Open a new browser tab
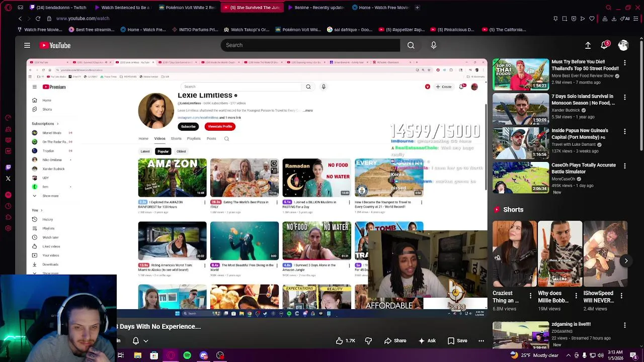This screenshot has width=644, height=362. [x=417, y=8]
